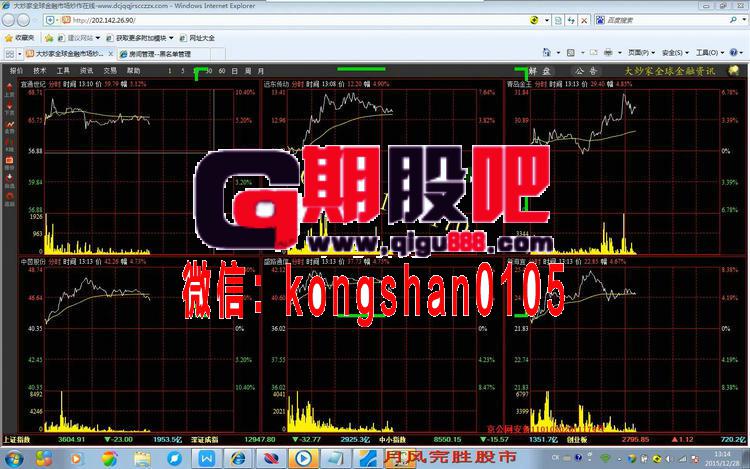750x469 pixels.
Task: Open the 交易 menu
Action: tap(110, 71)
